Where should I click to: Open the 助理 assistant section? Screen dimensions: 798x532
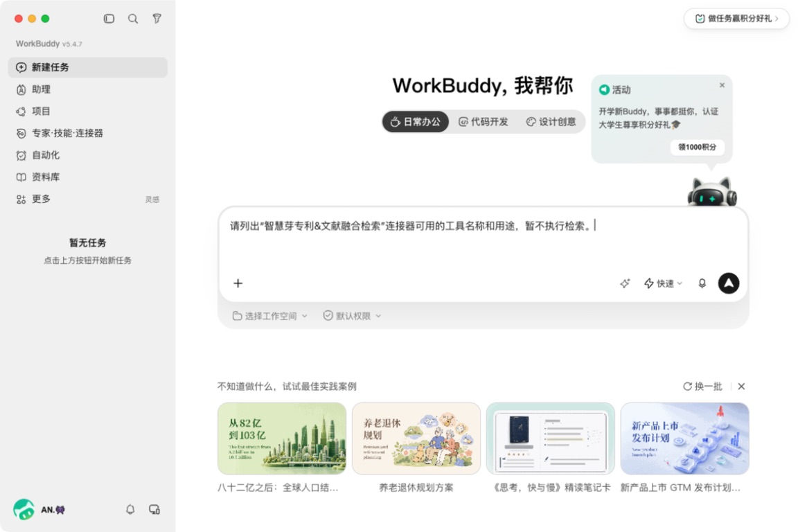click(87, 89)
